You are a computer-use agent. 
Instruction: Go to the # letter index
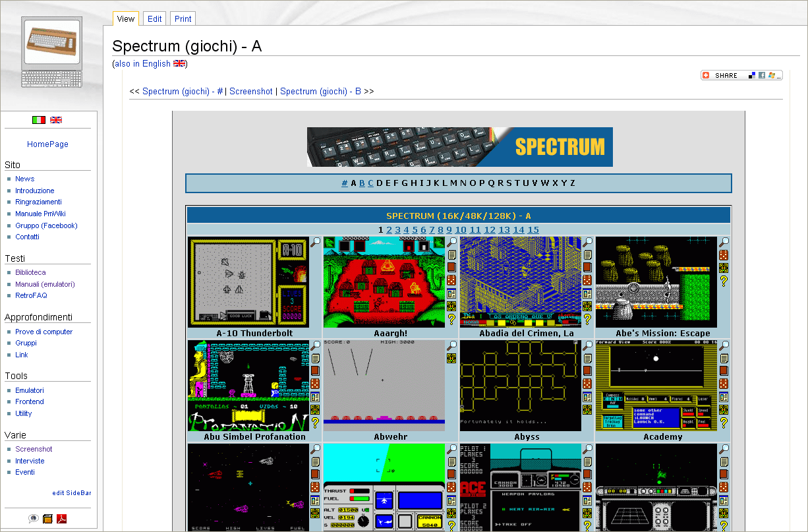(345, 183)
